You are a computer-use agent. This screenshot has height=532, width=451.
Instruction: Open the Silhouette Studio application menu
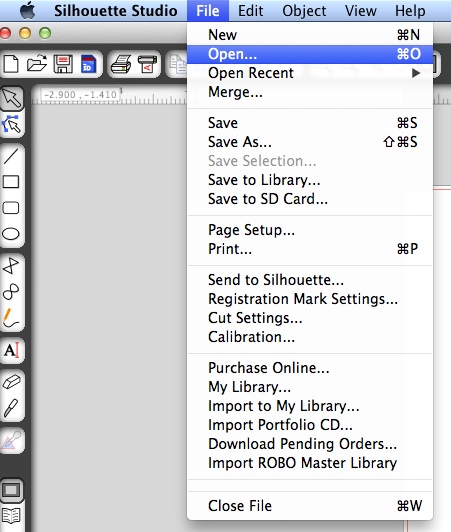click(116, 11)
